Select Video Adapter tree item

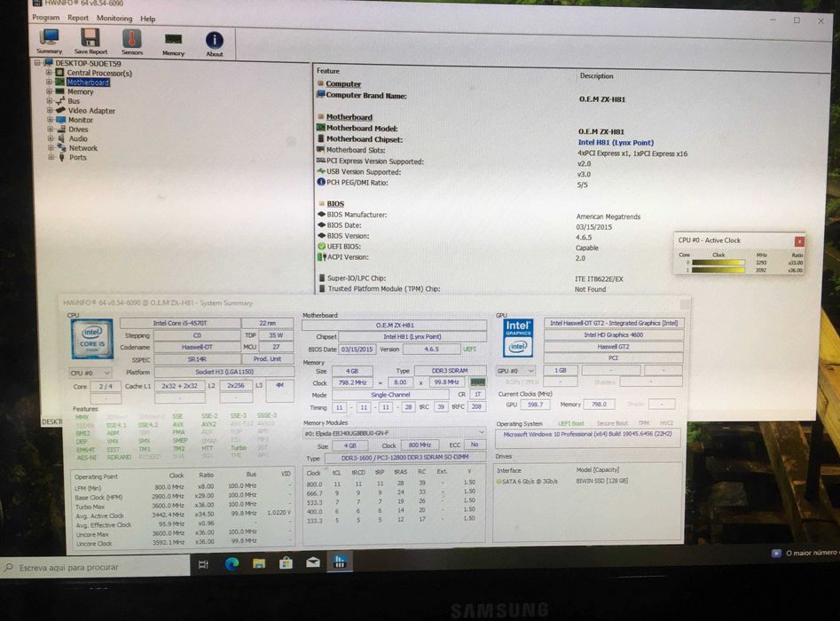(91, 110)
